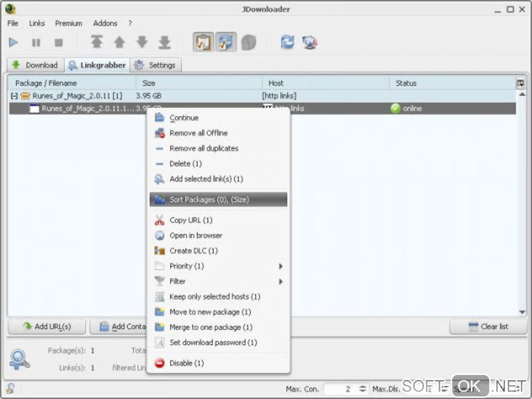This screenshot has height=399, width=532.
Task: Increase Max. Con. with spinner arrows
Action: pos(362,386)
